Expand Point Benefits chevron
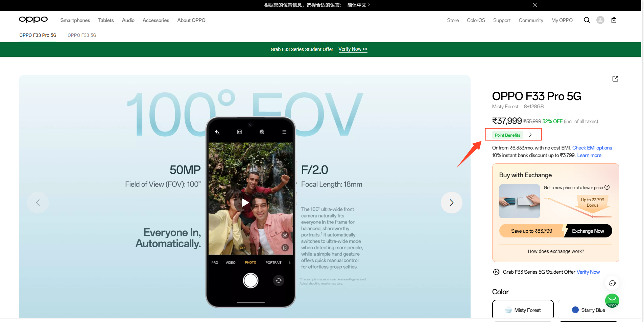This screenshot has height=322, width=644. coord(530,135)
